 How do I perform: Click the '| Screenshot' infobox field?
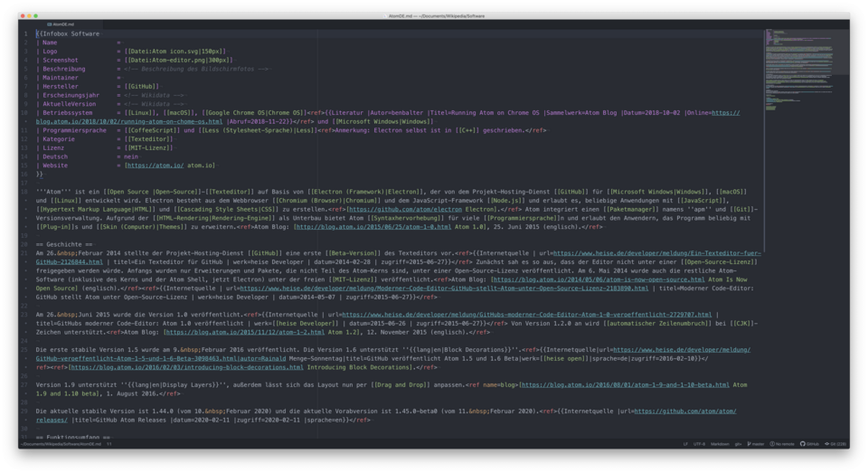(x=57, y=61)
